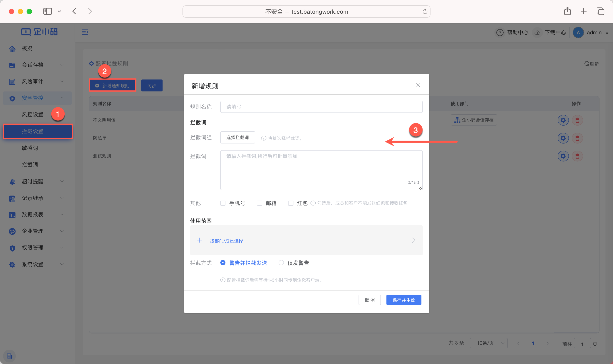Open the 拦截词 sidebar item

pos(30,165)
